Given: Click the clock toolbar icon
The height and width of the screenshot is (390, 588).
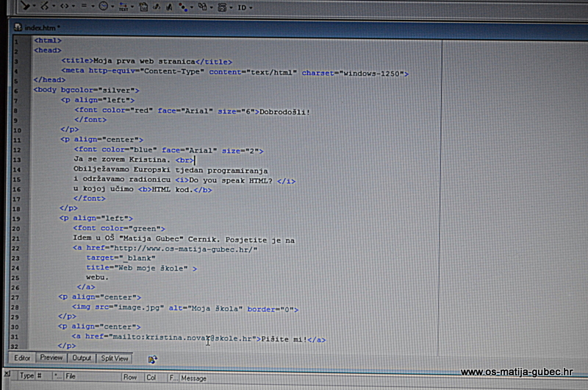Looking at the screenshot, I should coord(104,7).
